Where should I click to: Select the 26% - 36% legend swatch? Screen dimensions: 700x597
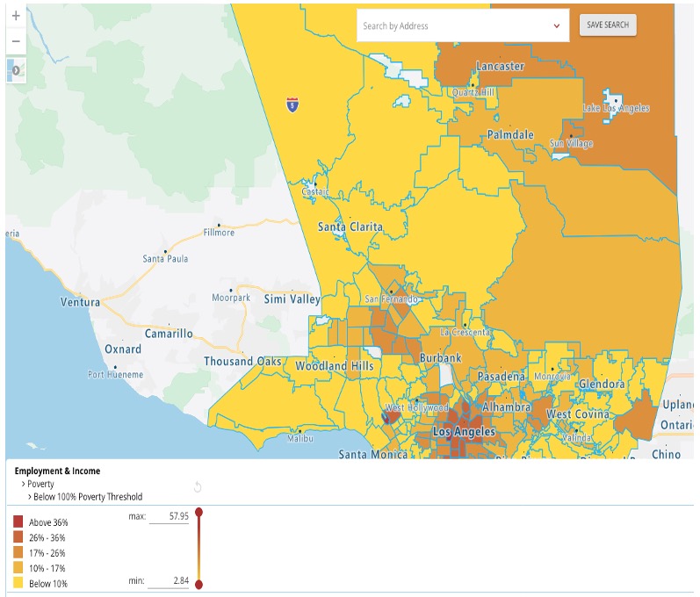(18, 537)
